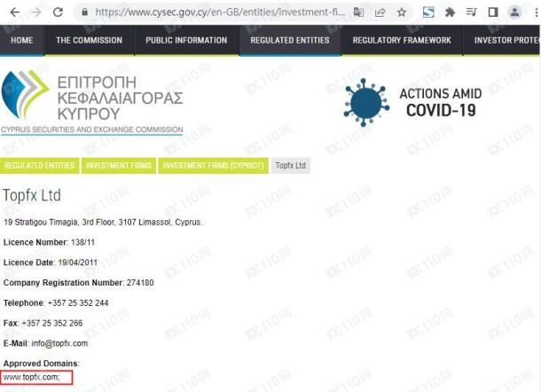
Task: Click the share page icon
Action: (x=380, y=12)
